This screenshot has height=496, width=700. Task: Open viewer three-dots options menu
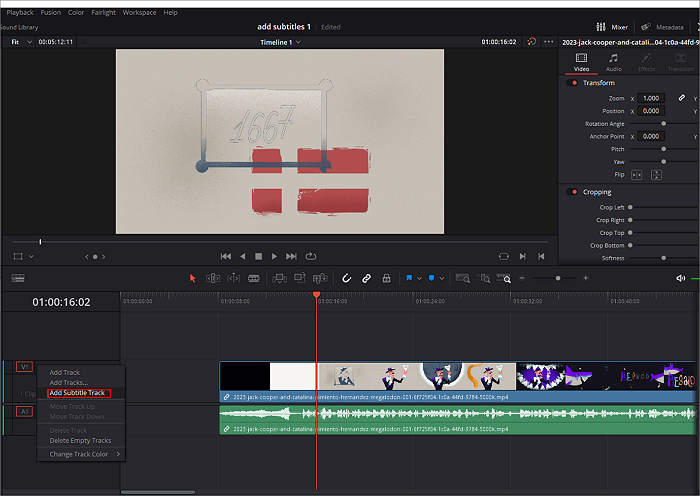548,42
